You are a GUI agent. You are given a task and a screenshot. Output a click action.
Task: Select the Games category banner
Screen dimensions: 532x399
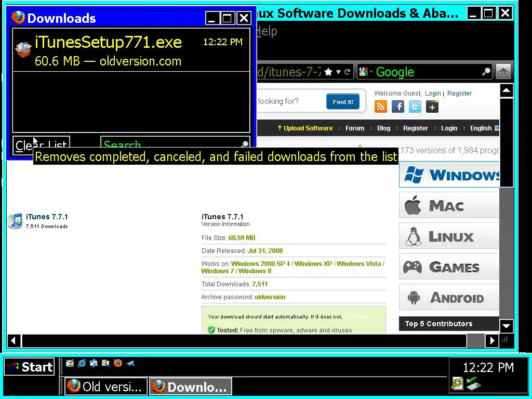click(x=449, y=267)
